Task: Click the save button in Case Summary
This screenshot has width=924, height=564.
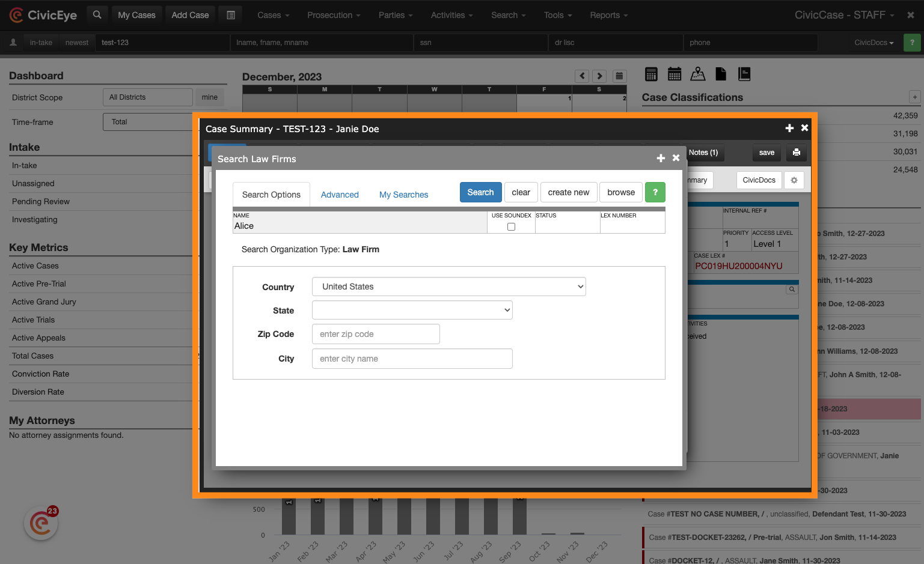Action: tap(766, 153)
